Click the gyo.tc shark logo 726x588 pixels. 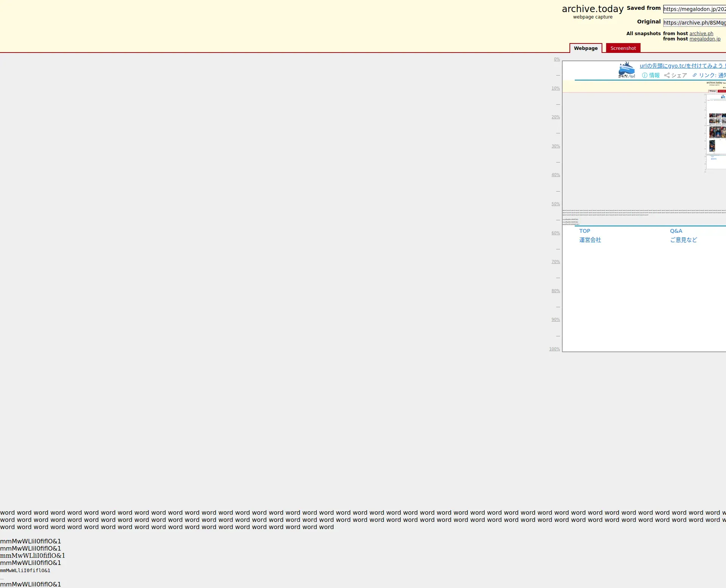627,70
